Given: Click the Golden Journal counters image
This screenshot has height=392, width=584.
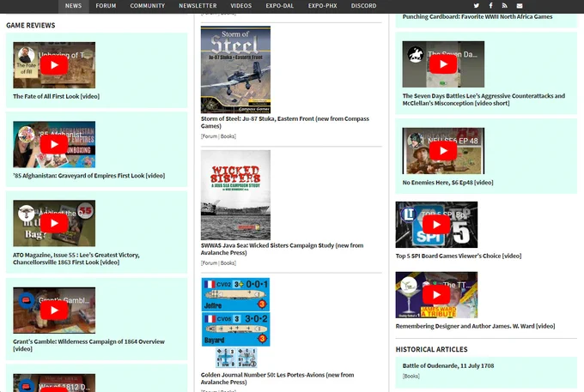Looking at the screenshot, I should (236, 323).
